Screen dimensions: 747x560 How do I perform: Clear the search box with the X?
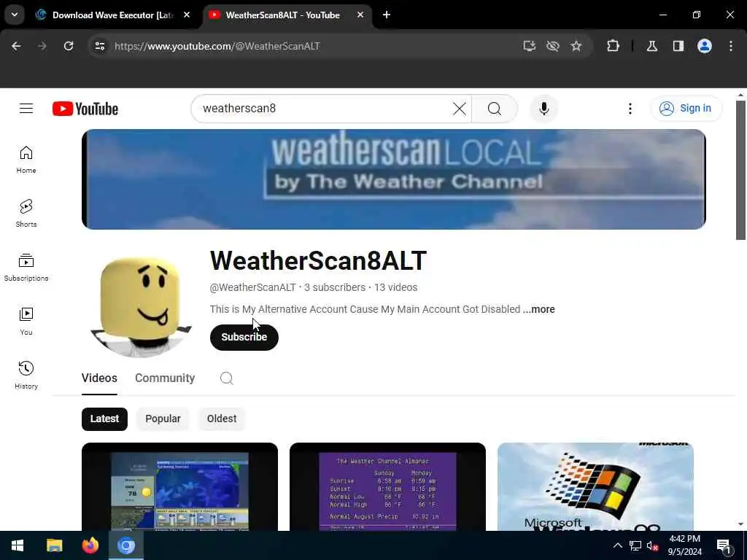tap(460, 109)
